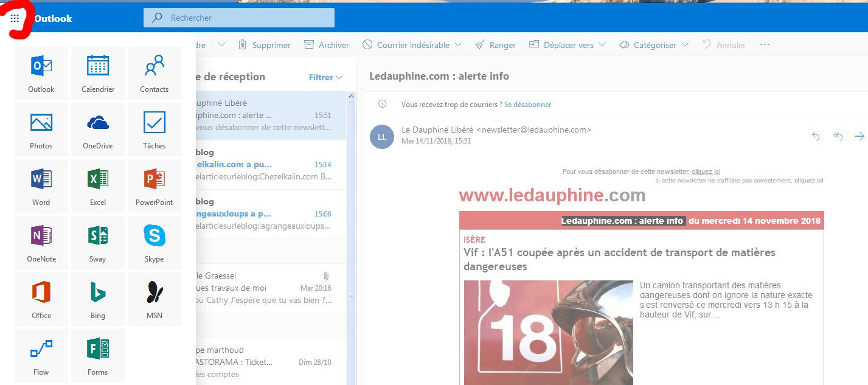The image size is (868, 385).
Task: Open the OneNote app tile
Action: (x=41, y=243)
